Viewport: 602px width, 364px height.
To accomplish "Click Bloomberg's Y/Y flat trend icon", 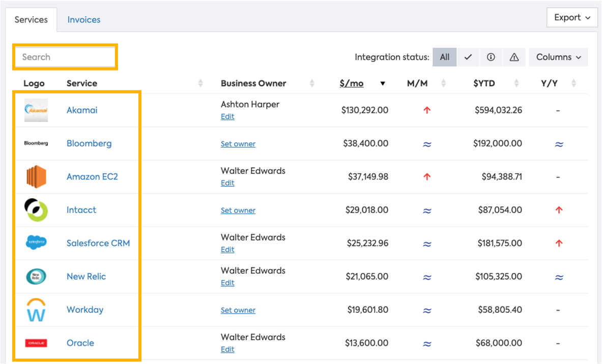I will [559, 144].
